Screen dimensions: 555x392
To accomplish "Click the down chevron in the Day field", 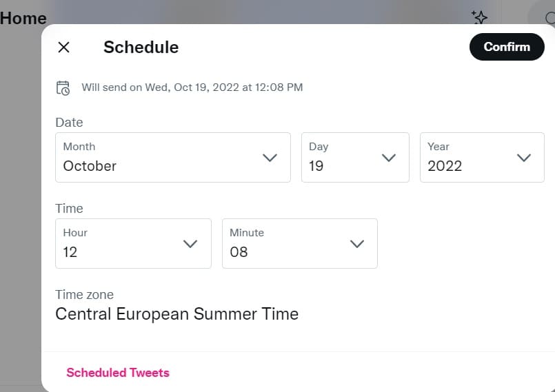I will 389,158.
